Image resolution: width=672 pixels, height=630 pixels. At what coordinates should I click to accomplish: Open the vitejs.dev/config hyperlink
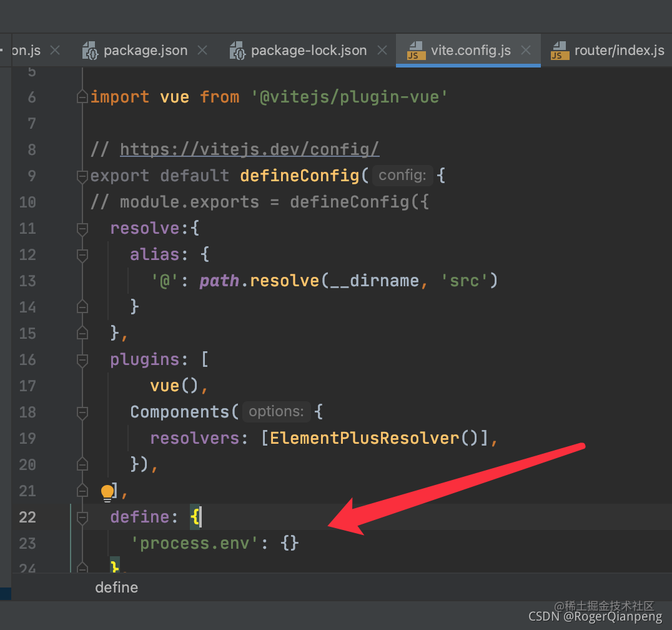point(250,149)
